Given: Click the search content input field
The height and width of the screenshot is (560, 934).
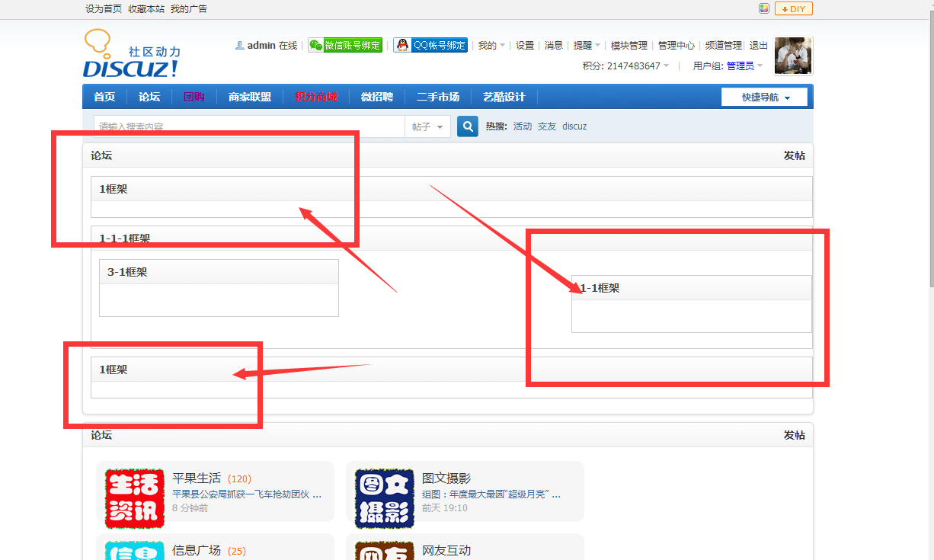Looking at the screenshot, I should point(249,126).
